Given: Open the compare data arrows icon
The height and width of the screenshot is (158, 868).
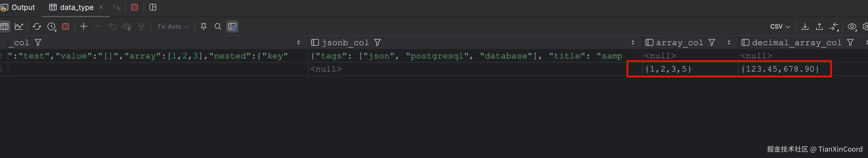Looking at the screenshot, I should [x=834, y=26].
